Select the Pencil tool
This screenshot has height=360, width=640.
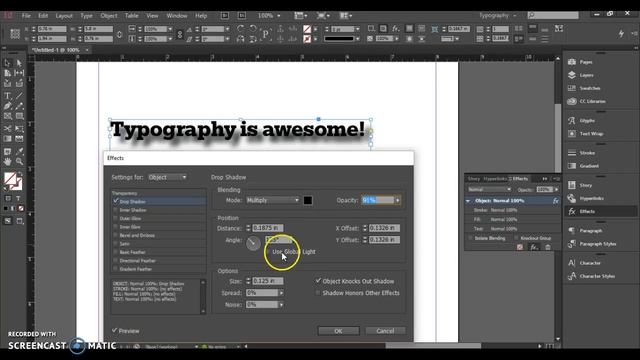tap(19, 106)
